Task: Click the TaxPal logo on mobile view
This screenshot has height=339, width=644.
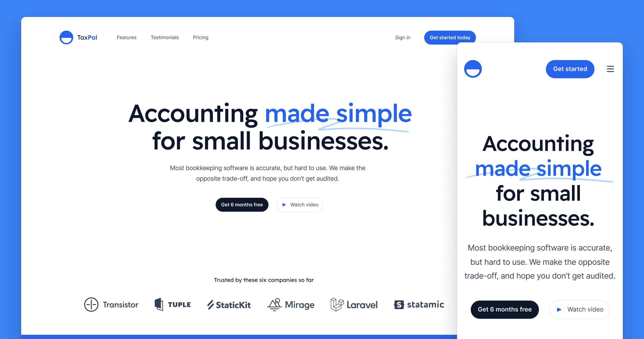Action: pyautogui.click(x=474, y=69)
